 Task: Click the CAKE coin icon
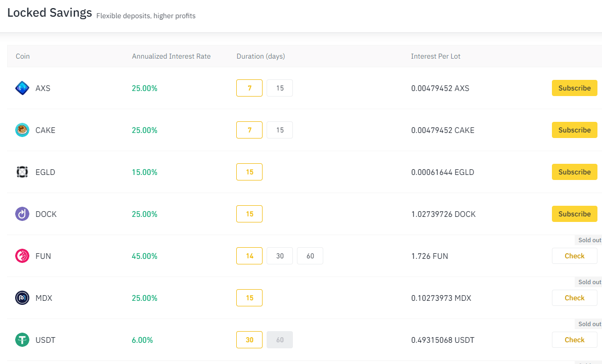[x=22, y=130]
